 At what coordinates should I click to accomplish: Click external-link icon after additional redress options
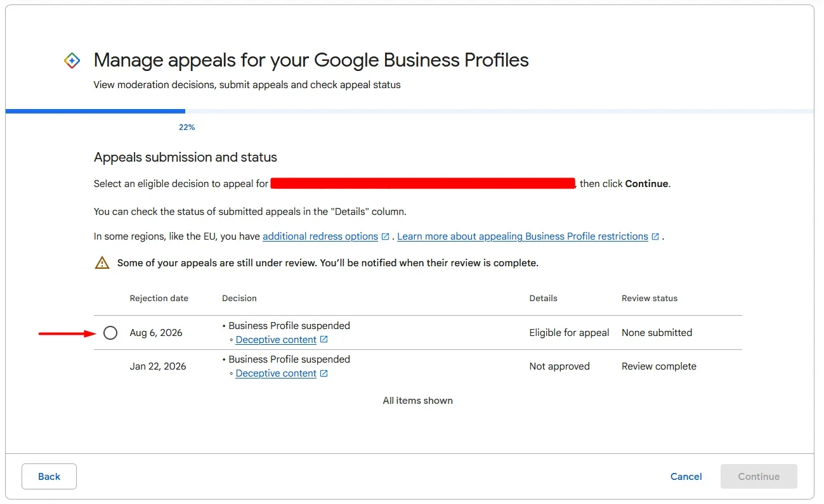(385, 236)
